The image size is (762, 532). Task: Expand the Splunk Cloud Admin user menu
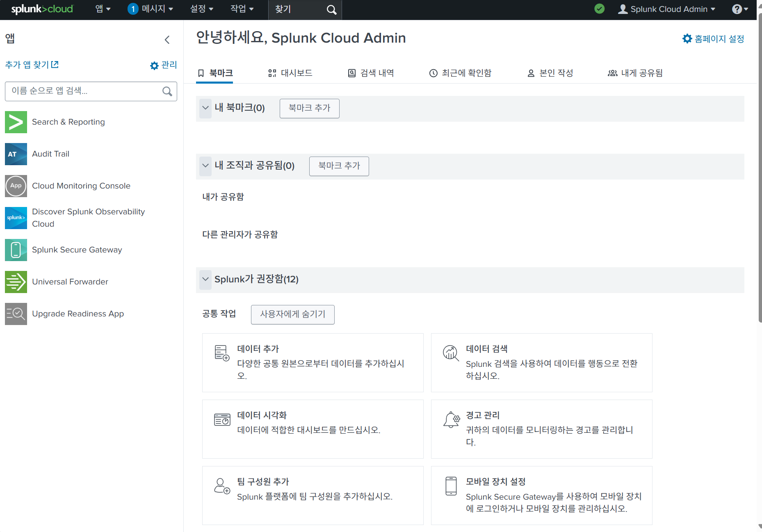667,9
